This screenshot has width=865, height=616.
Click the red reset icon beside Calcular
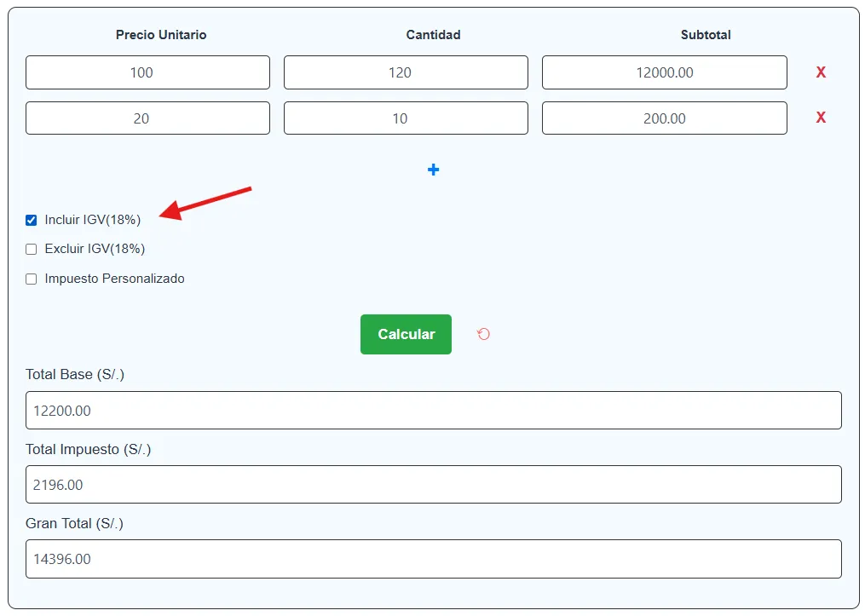[x=483, y=334]
